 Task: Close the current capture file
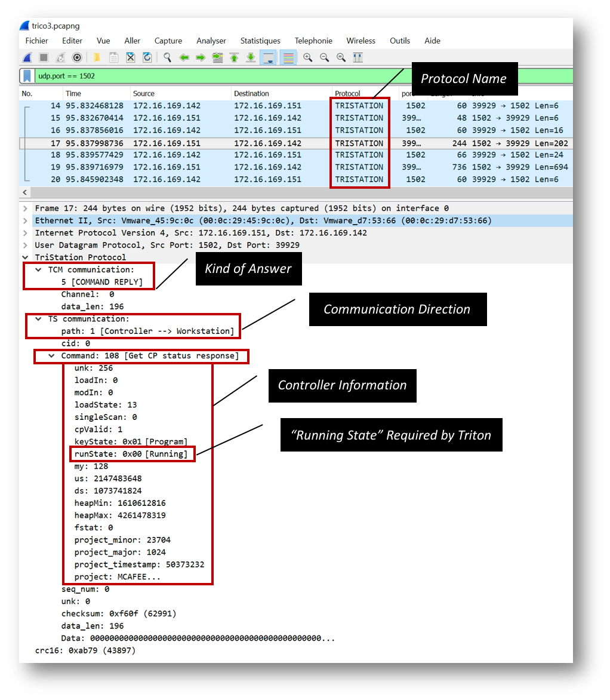(x=130, y=57)
